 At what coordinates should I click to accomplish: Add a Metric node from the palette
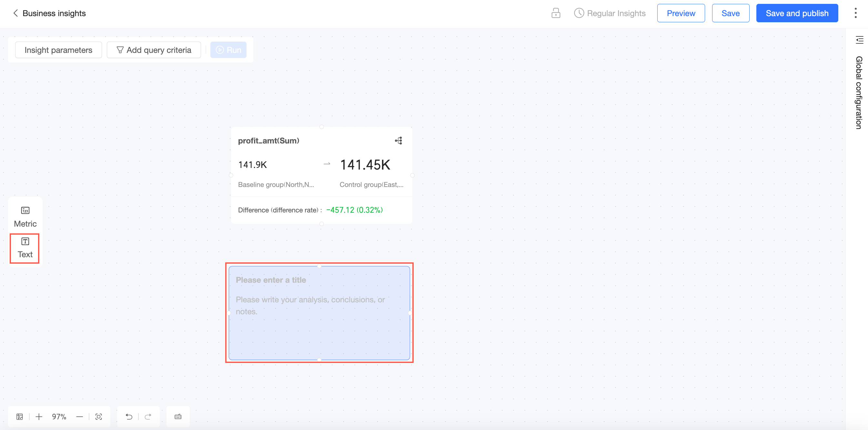[x=25, y=216]
